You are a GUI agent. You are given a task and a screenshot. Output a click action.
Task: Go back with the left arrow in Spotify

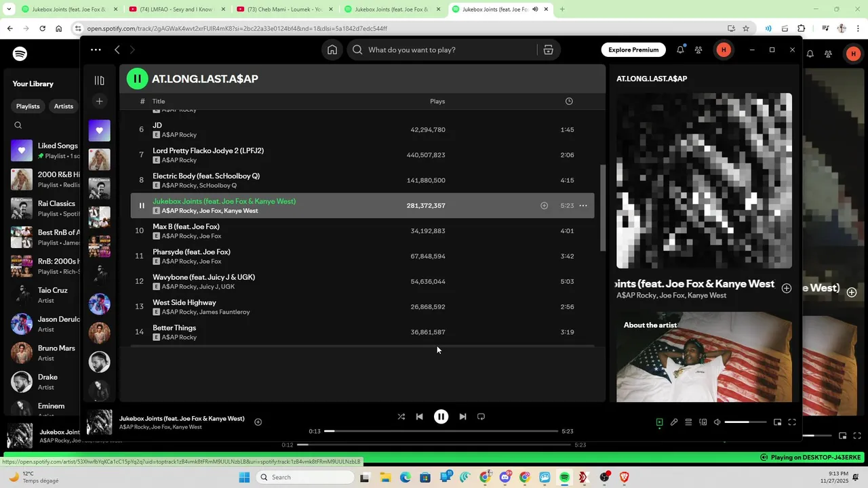(x=117, y=49)
